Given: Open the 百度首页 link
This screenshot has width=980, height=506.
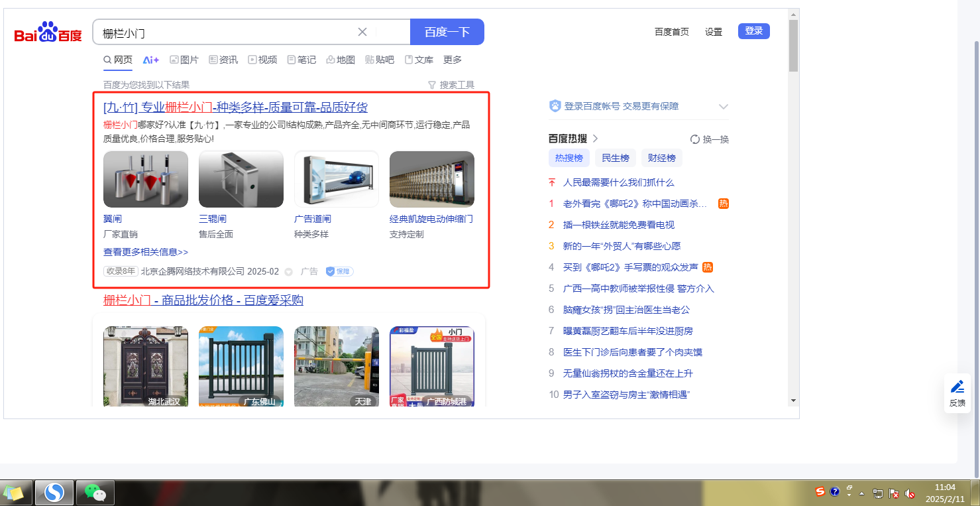Looking at the screenshot, I should click(672, 32).
